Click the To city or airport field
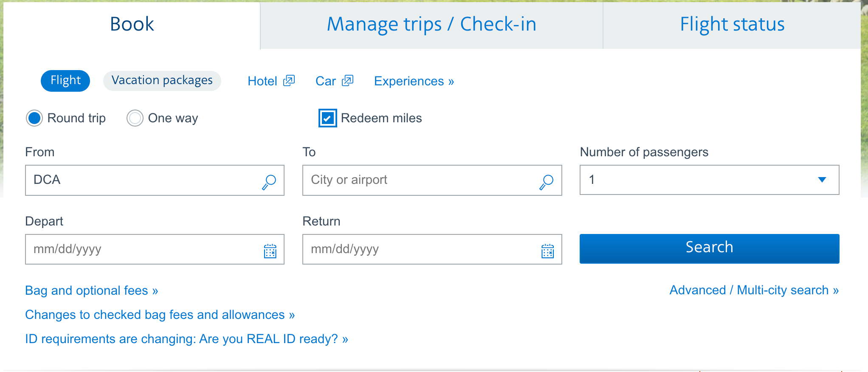This screenshot has height=372, width=868. click(x=420, y=180)
